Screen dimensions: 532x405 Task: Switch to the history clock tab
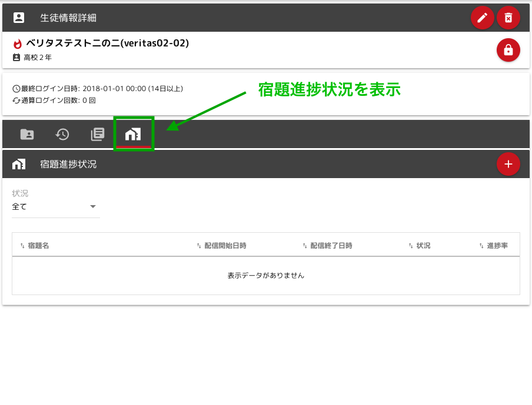[x=62, y=134]
